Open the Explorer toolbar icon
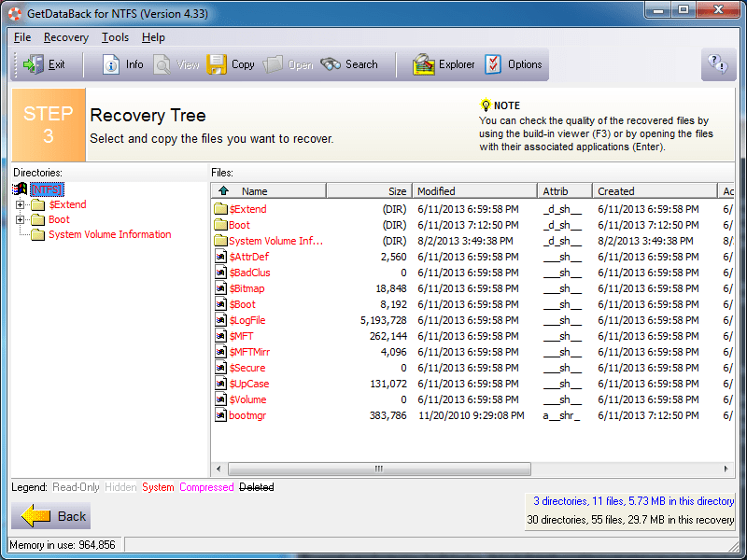The height and width of the screenshot is (560, 747). pos(424,64)
